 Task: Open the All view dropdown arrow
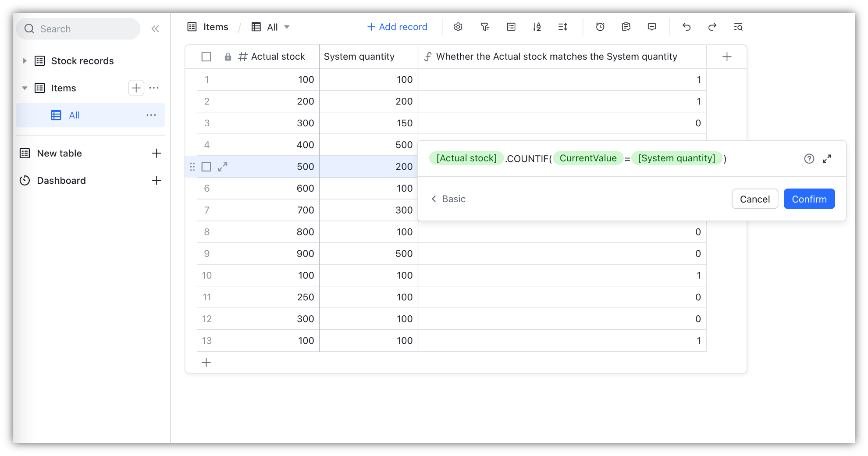[287, 27]
